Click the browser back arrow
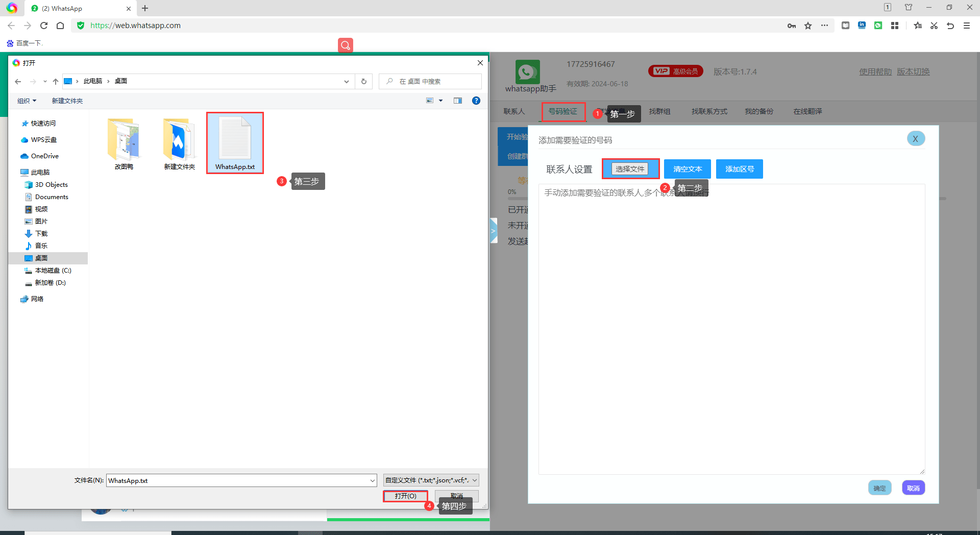Image resolution: width=980 pixels, height=535 pixels. [x=11, y=26]
